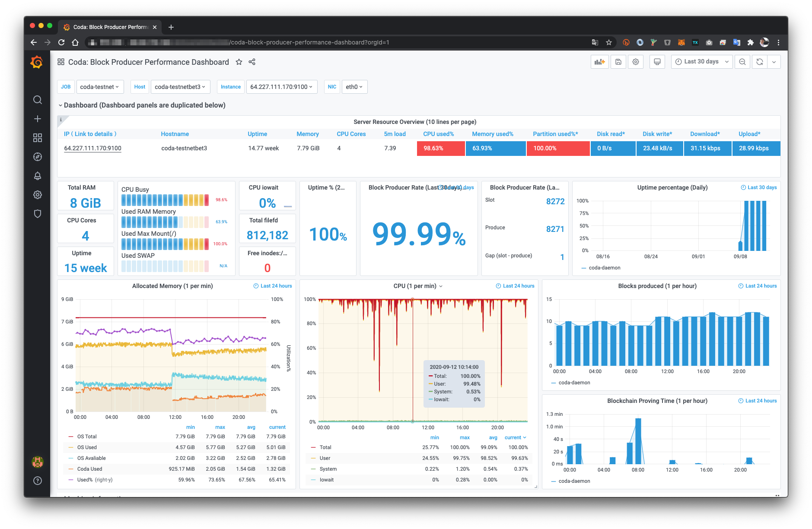The width and height of the screenshot is (812, 529).
Task: Open Alerting via the bell icon
Action: click(38, 176)
